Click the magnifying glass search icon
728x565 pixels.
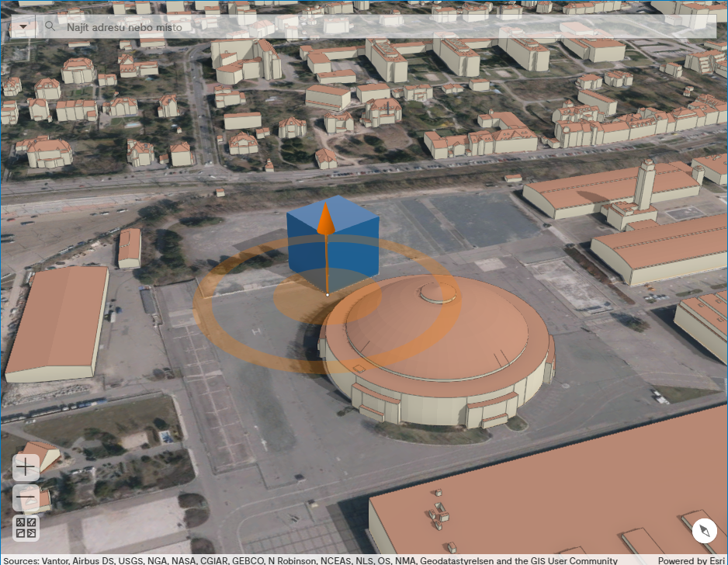50,26
